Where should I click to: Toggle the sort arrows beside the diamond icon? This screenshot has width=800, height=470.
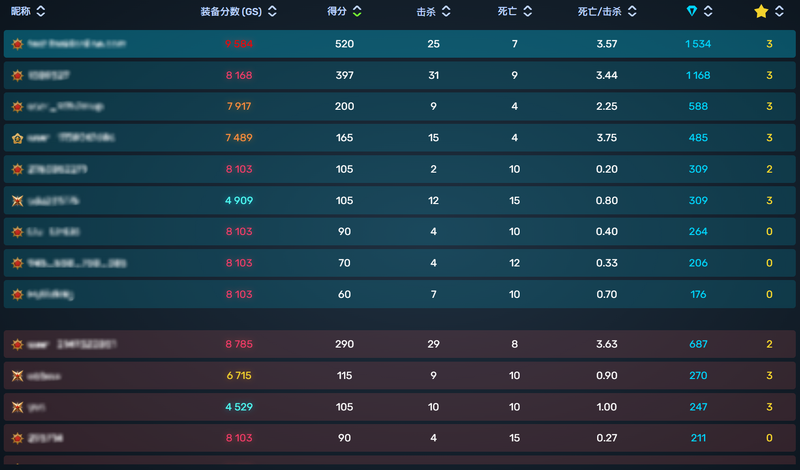[x=708, y=11]
